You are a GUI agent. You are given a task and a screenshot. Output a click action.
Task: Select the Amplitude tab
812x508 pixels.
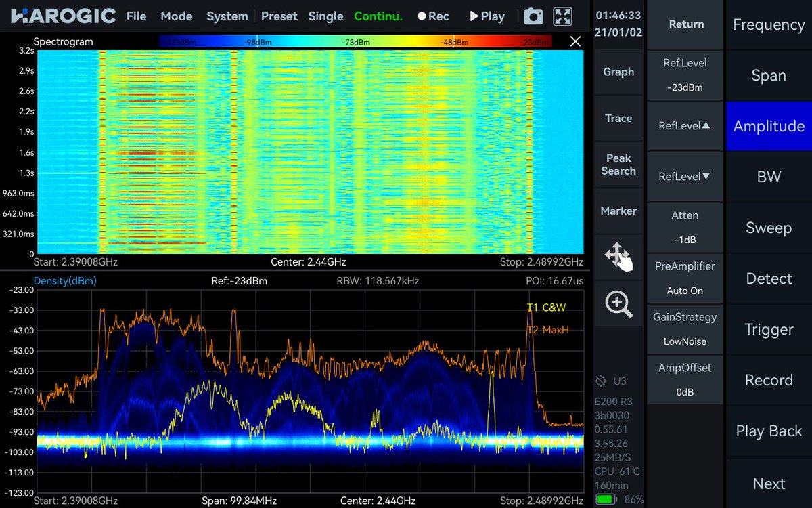pos(769,126)
